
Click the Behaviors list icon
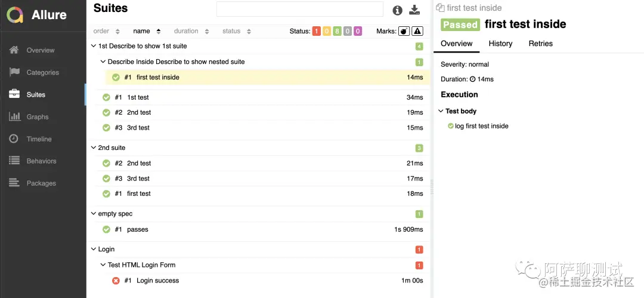pos(14,161)
